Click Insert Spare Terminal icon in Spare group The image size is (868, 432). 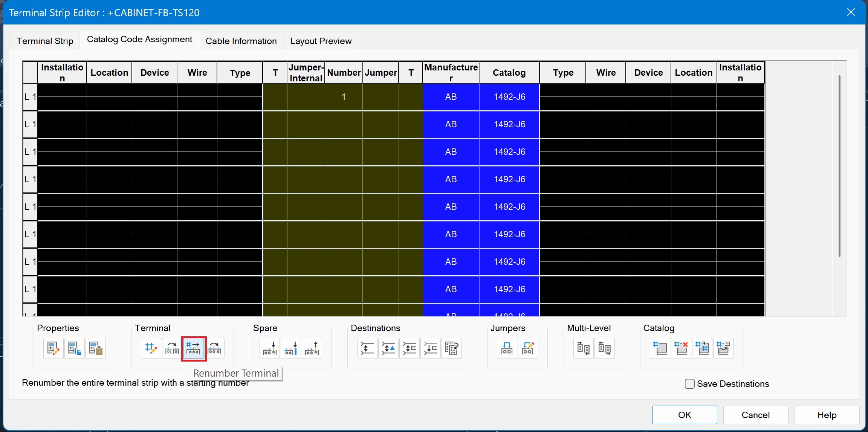click(x=270, y=348)
